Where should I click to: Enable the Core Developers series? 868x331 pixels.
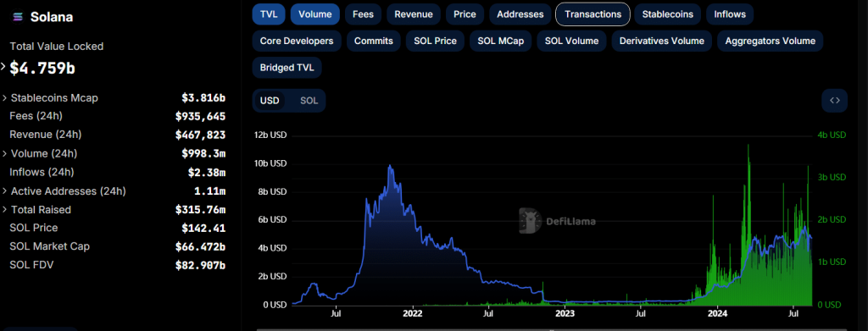tap(297, 41)
